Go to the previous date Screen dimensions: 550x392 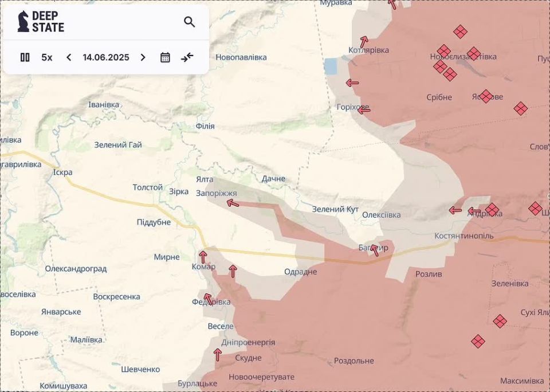69,57
